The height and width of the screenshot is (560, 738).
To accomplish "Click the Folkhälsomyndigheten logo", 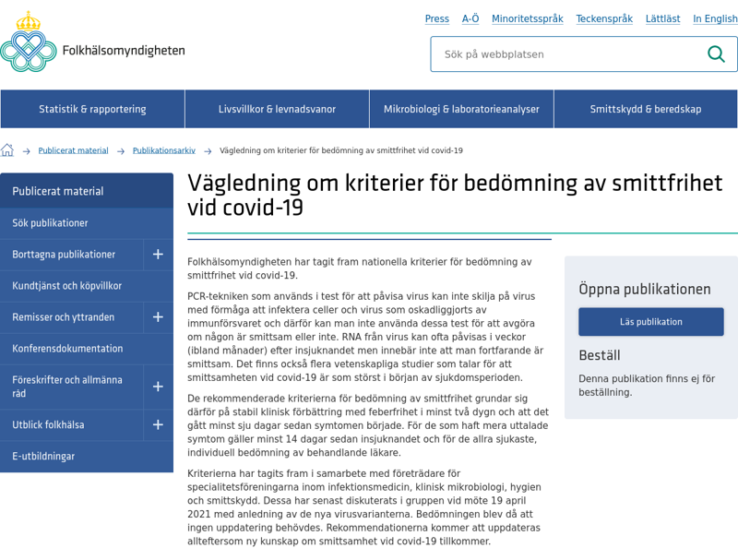I will point(93,42).
